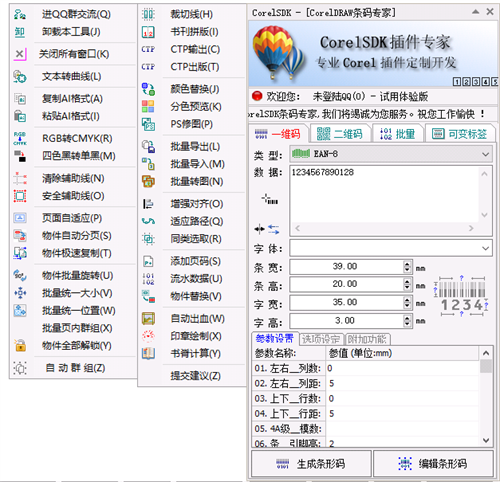Image resolution: width=500 pixels, height=482 pixels.
Task: Click the object auto paging icon
Action: coord(20,236)
